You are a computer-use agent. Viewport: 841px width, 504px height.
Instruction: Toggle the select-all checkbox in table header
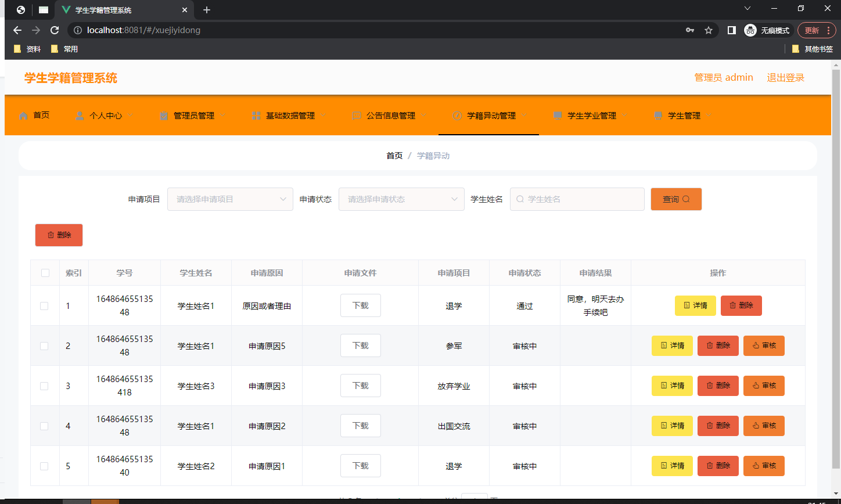click(x=45, y=273)
